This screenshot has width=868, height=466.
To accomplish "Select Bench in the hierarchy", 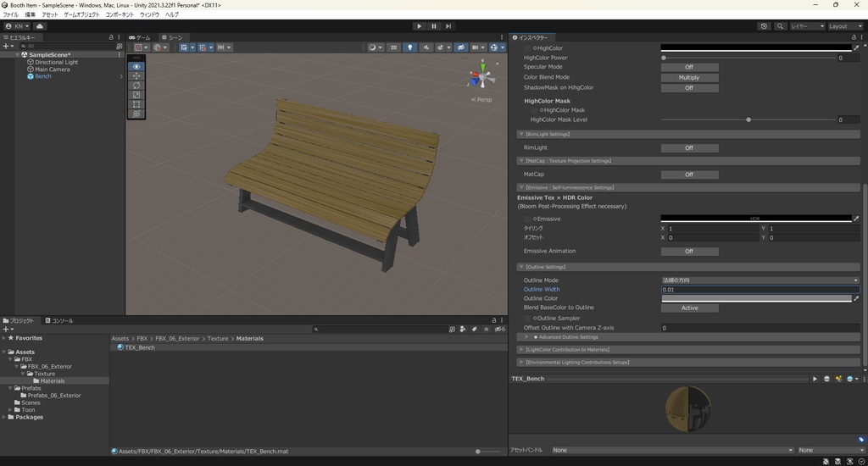I will (x=43, y=76).
